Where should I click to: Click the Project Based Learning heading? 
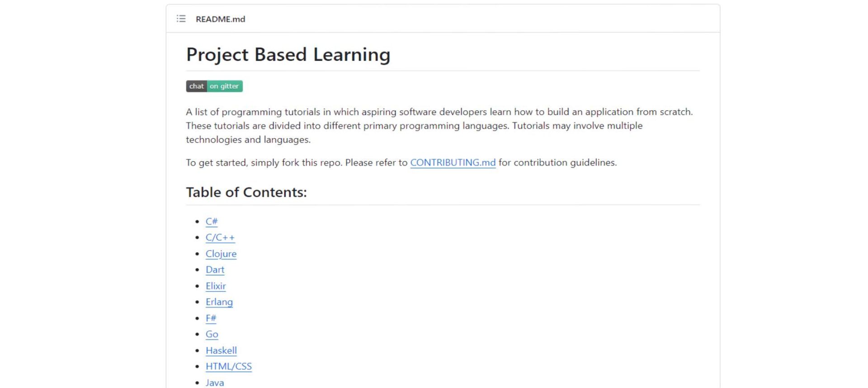pyautogui.click(x=288, y=54)
